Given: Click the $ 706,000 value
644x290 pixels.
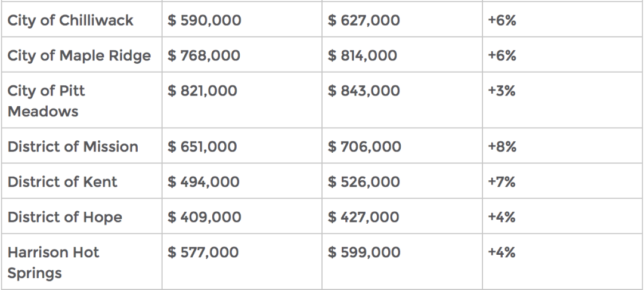Looking at the screenshot, I should click(x=364, y=147).
